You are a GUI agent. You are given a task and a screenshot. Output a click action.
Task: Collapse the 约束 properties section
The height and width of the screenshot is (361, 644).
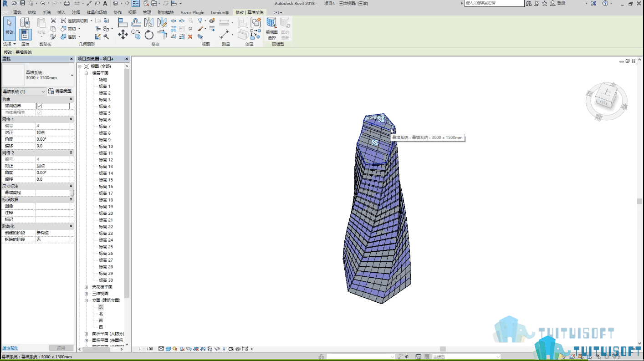click(x=71, y=99)
